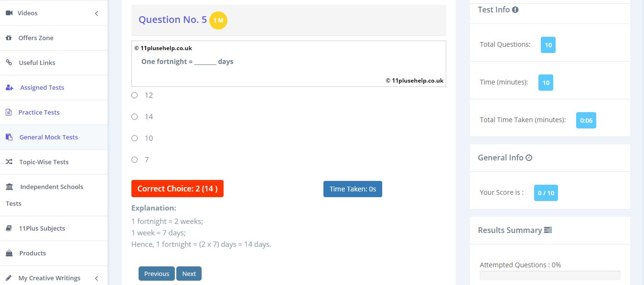Open the Videos sidebar item
This screenshot has height=285, width=644.
(54, 13)
